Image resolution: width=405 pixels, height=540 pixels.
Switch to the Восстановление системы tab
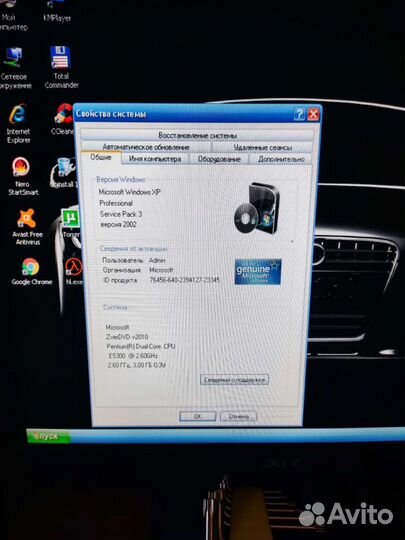pos(197,135)
